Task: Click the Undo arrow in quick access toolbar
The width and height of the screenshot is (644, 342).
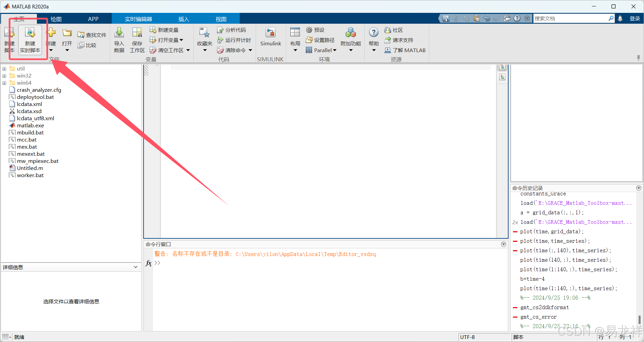Action: pyautogui.click(x=487, y=18)
